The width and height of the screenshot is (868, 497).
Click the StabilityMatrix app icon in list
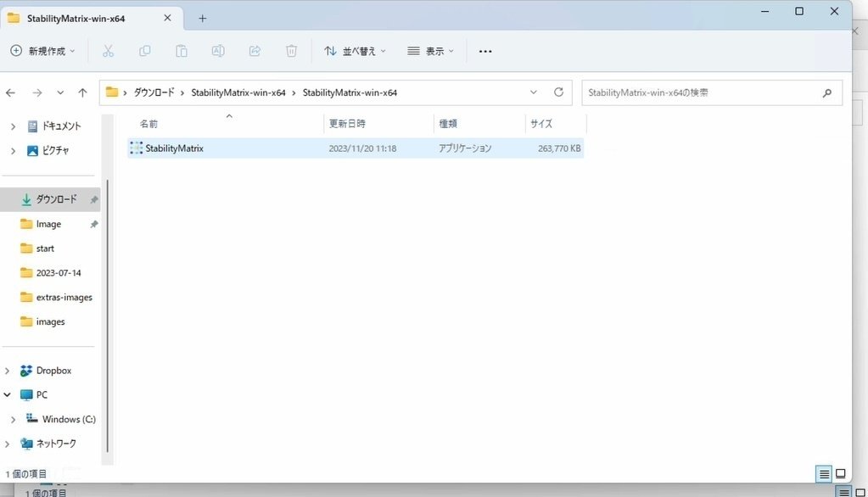[x=136, y=148]
